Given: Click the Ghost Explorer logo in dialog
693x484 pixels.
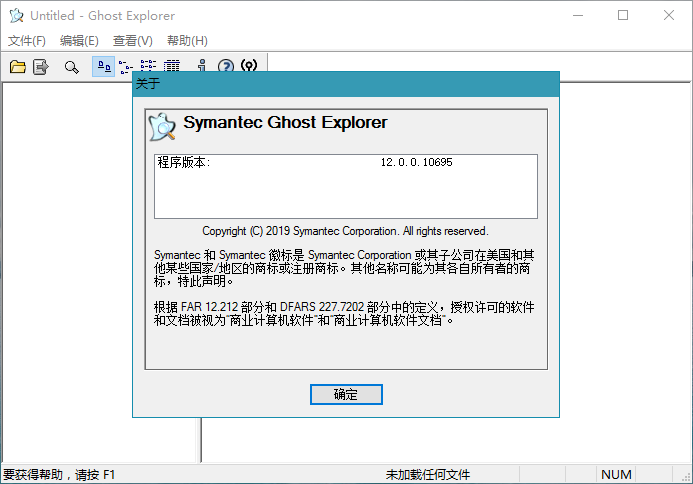Looking at the screenshot, I should (162, 126).
